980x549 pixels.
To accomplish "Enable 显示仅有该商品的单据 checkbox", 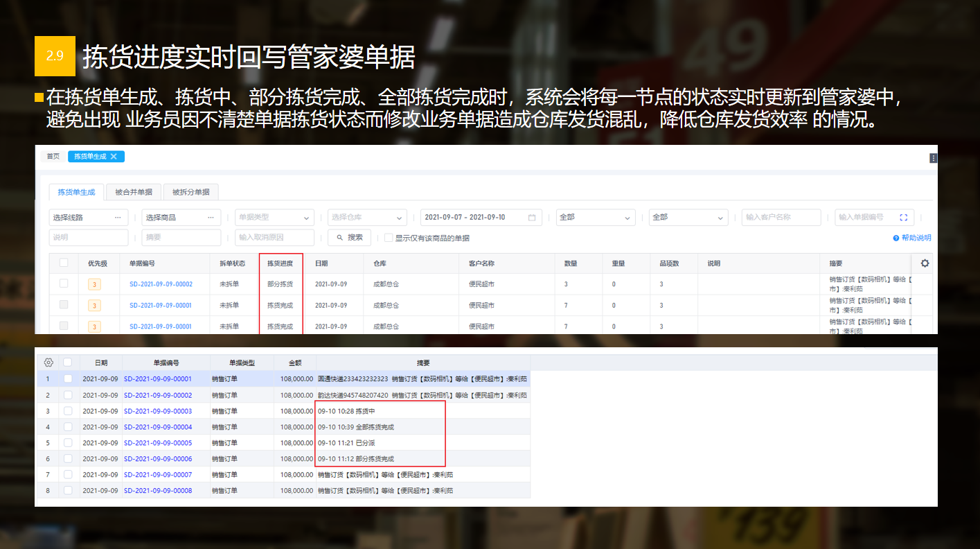I will click(x=389, y=238).
